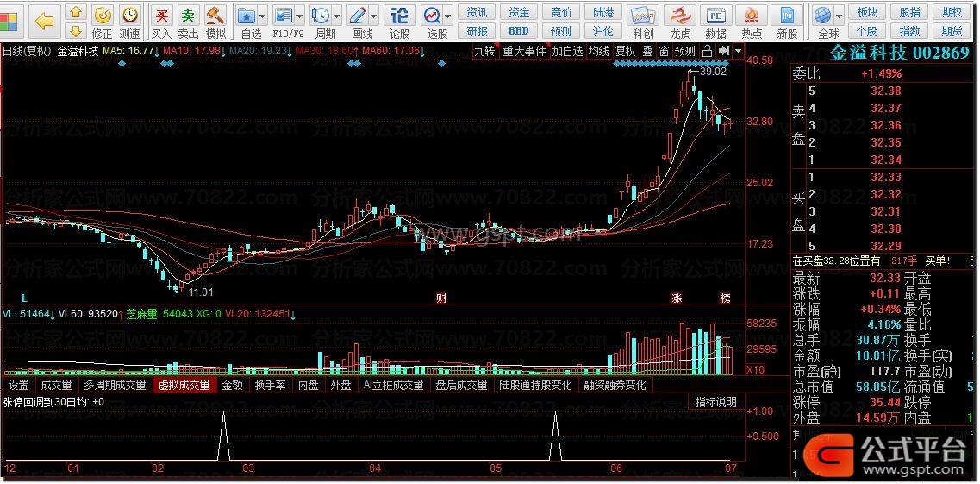Toggle 复权 price adjustment
The height and width of the screenshot is (484, 980).
click(625, 51)
